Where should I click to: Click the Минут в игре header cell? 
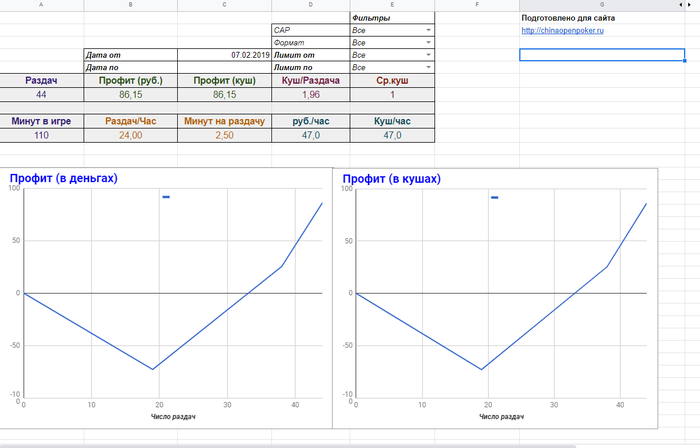(42, 121)
